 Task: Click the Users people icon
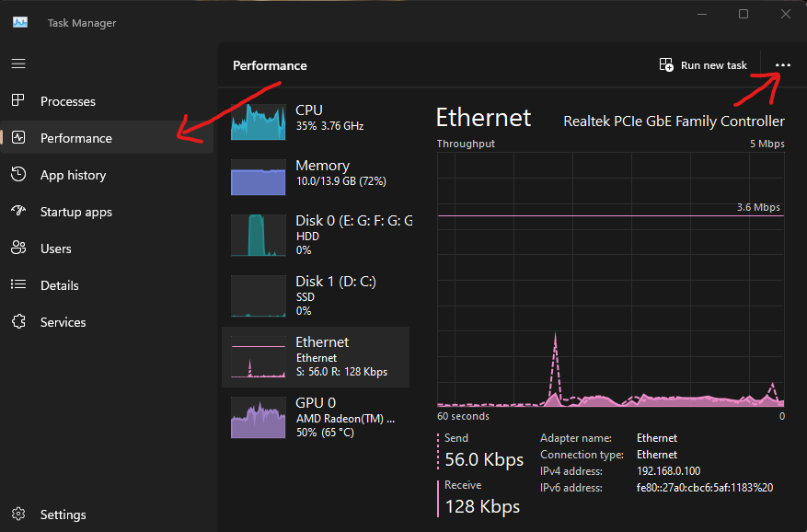pos(18,249)
